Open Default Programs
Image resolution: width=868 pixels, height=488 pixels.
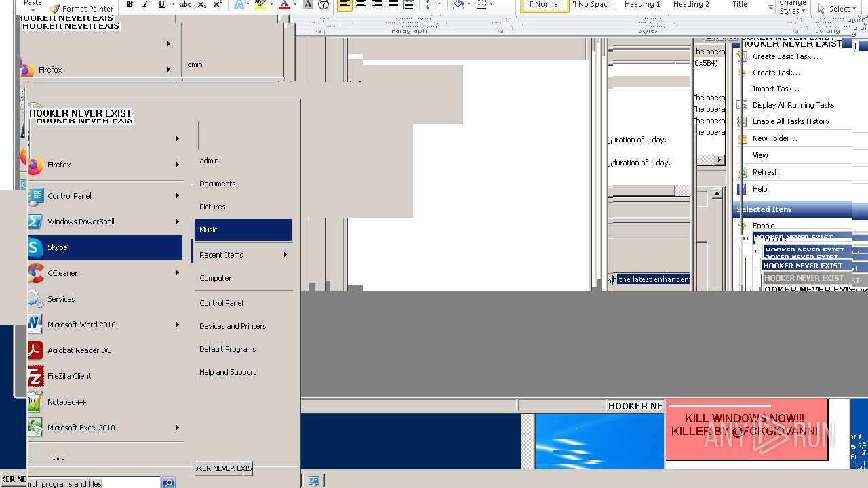pyautogui.click(x=243, y=349)
